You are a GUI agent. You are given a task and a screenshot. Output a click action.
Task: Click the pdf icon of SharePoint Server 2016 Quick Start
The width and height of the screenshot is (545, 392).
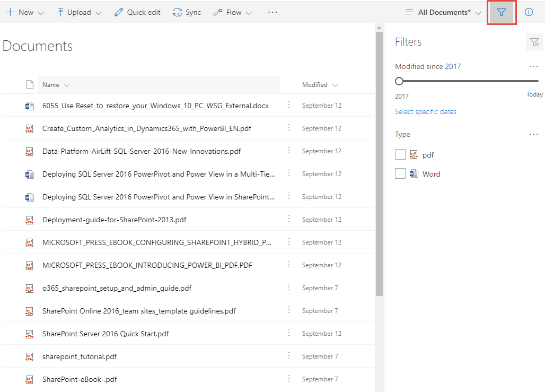[30, 334]
